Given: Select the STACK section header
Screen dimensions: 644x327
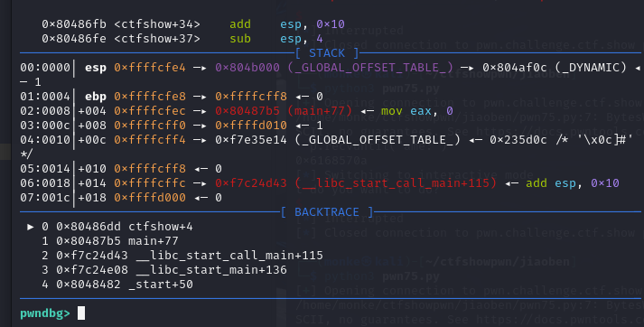Looking at the screenshot, I should [x=327, y=53].
